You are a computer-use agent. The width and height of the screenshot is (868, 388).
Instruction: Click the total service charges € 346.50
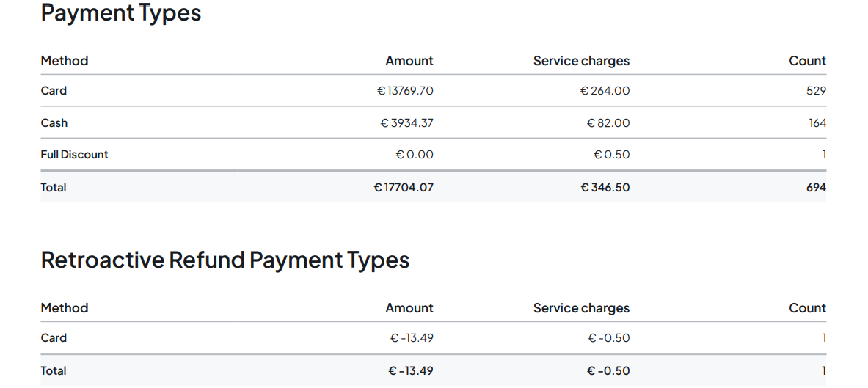click(605, 188)
